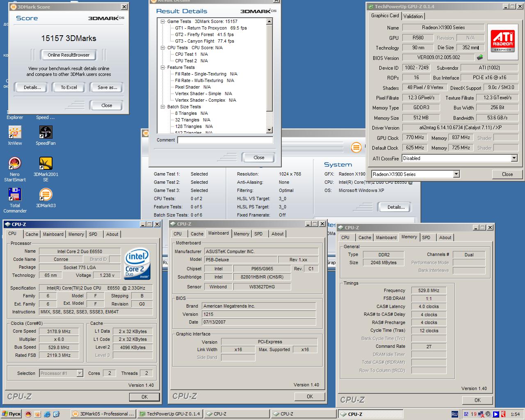Image resolution: width=525 pixels, height=420 pixels.
Task: Click the Result Details scrollbar down arrow
Action: pyautogui.click(x=269, y=130)
